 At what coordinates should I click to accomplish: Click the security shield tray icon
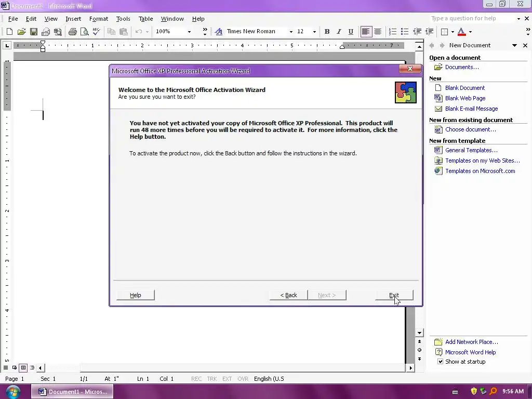point(474,391)
